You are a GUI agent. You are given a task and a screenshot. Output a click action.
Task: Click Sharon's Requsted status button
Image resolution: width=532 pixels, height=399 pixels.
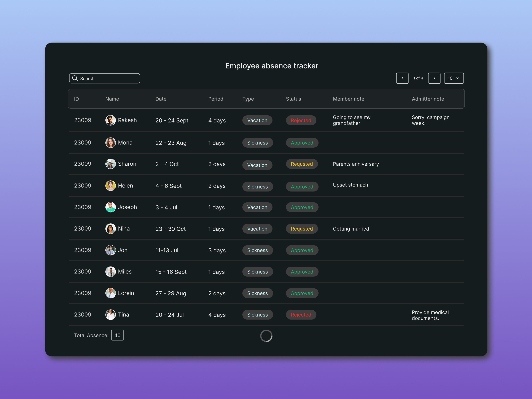coord(302,164)
